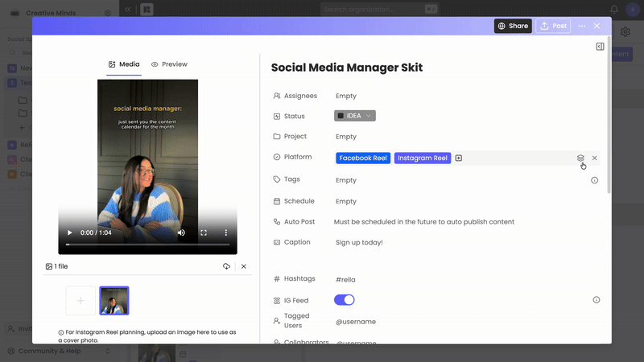The image size is (644, 362).
Task: Edit the caption 'Sign up today!'
Action: tap(359, 243)
